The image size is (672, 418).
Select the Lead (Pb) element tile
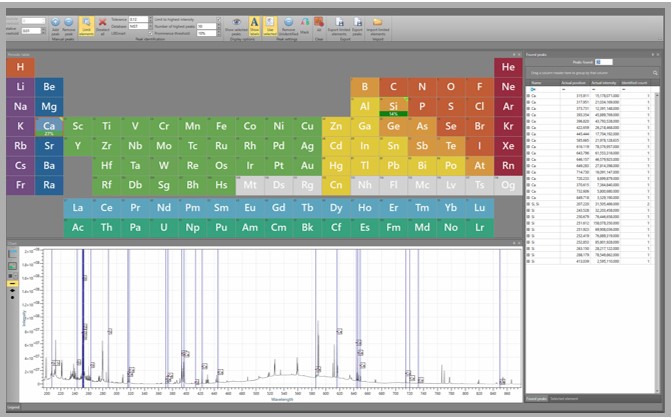tap(393, 166)
